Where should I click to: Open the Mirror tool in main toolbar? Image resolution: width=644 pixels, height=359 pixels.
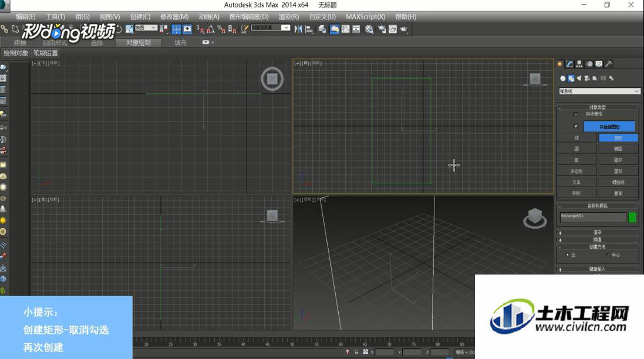point(298,29)
